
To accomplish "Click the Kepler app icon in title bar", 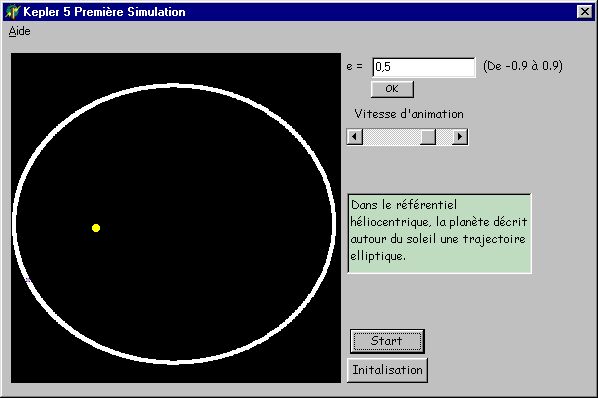I will [x=12, y=11].
